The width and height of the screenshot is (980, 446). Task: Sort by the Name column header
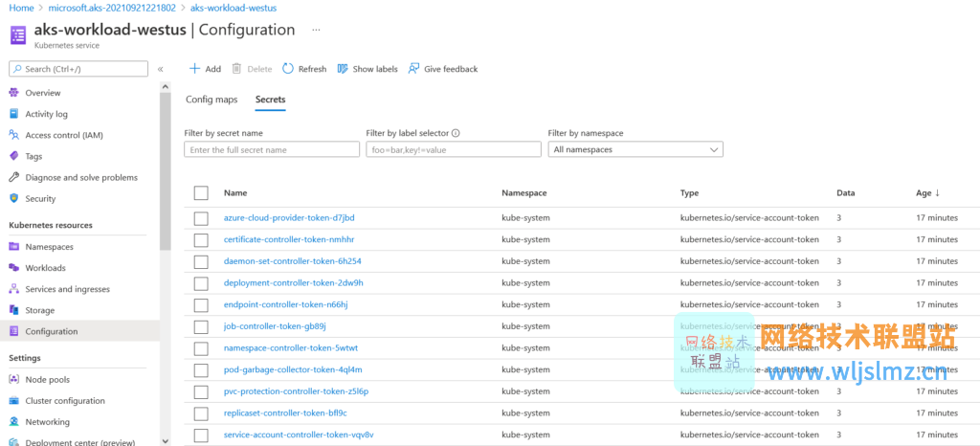point(235,193)
